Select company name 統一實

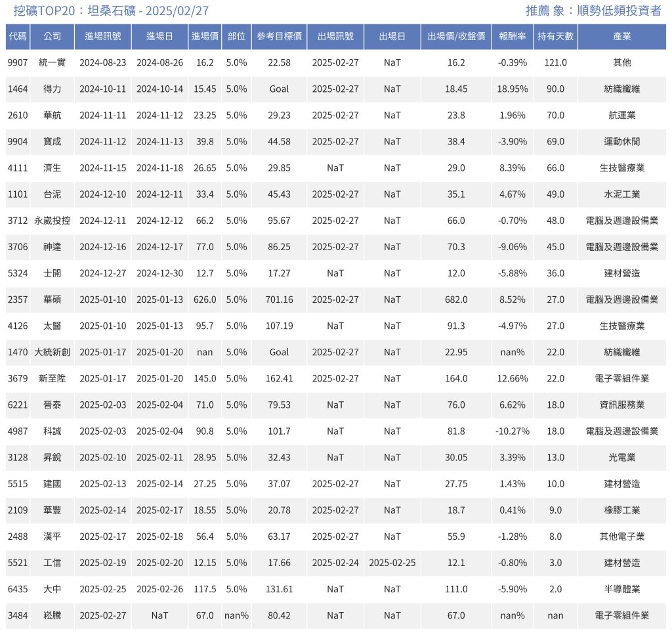[x=52, y=62]
